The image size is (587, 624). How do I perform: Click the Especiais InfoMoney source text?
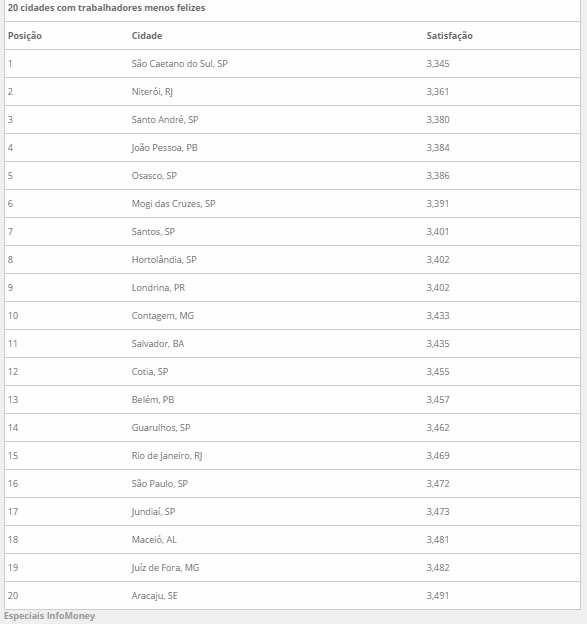(50, 616)
